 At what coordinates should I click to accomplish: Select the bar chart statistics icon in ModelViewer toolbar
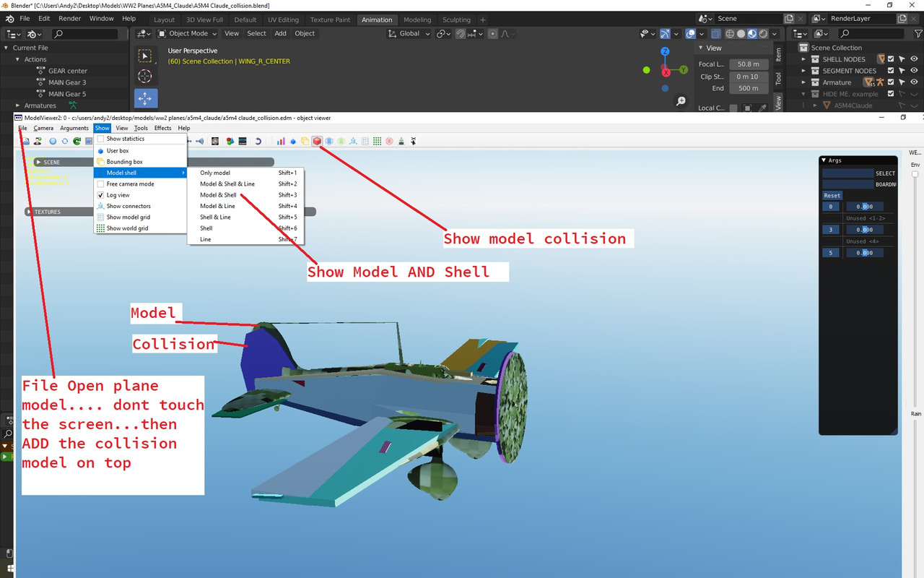tap(280, 141)
